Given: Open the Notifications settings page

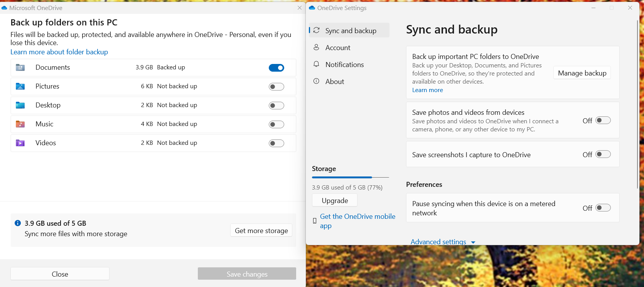Looking at the screenshot, I should click(x=349, y=64).
